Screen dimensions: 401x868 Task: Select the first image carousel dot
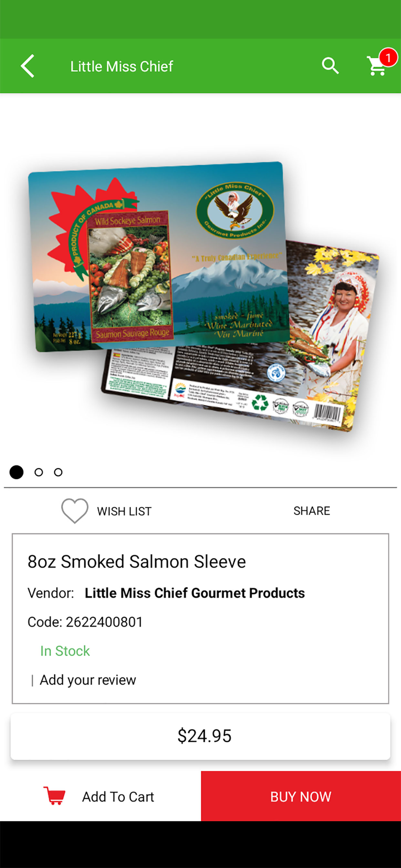(16, 472)
